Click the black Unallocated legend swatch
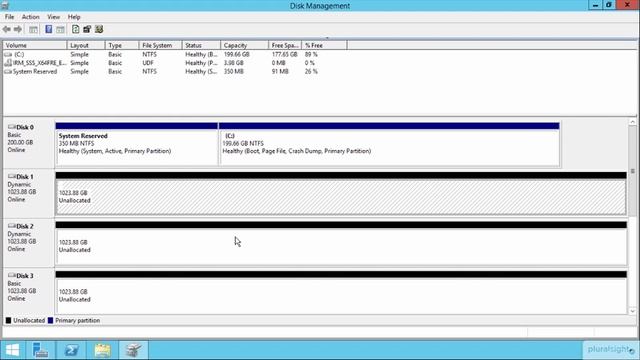Screen dimensions: 640x360 [x=8, y=320]
